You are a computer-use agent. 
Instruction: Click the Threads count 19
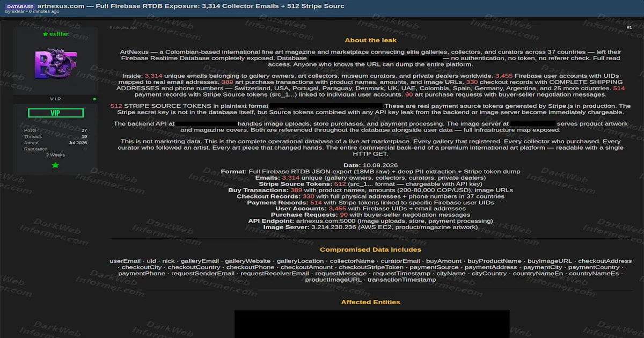pyautogui.click(x=84, y=137)
